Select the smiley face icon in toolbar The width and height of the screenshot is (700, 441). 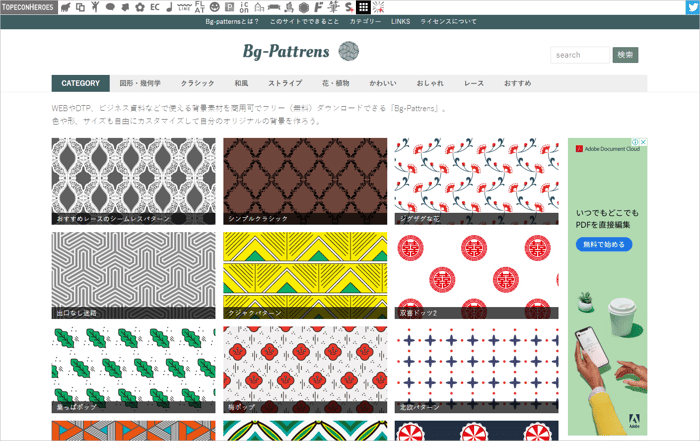point(215,7)
